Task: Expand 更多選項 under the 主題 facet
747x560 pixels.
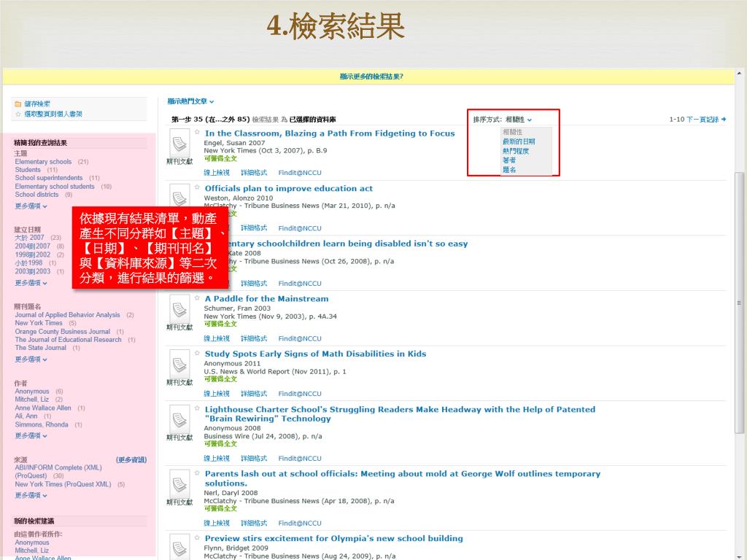Action: (31, 206)
